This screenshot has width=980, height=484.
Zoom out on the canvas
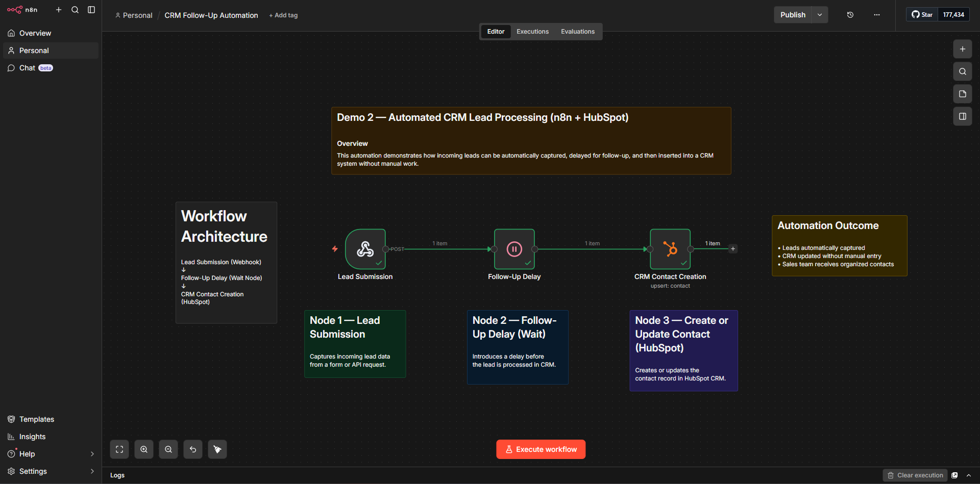(x=168, y=449)
